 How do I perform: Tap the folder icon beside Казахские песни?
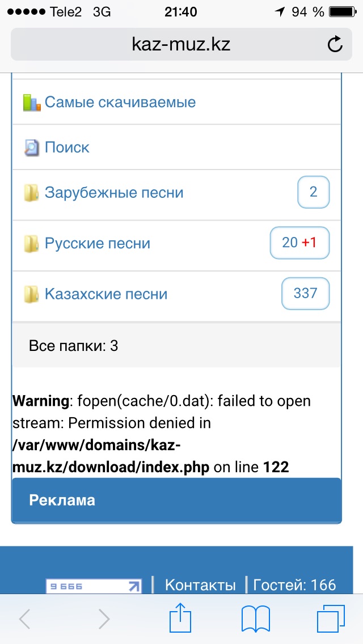pyautogui.click(x=31, y=295)
